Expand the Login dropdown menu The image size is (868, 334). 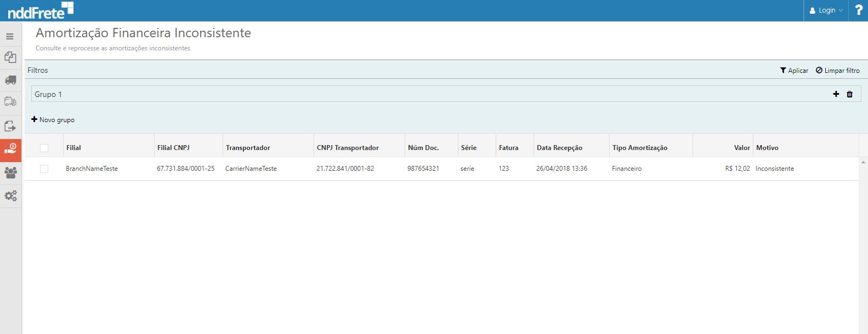(826, 10)
